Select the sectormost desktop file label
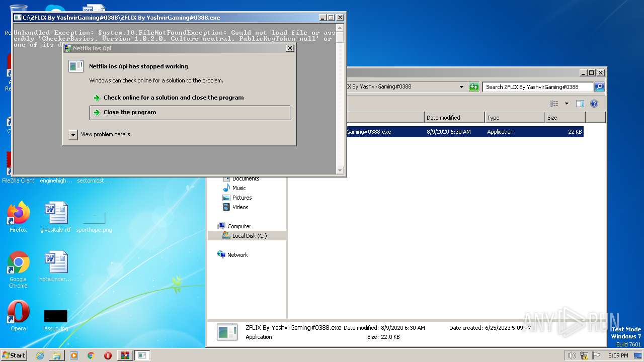Image resolution: width=644 pixels, height=362 pixels. tap(94, 181)
